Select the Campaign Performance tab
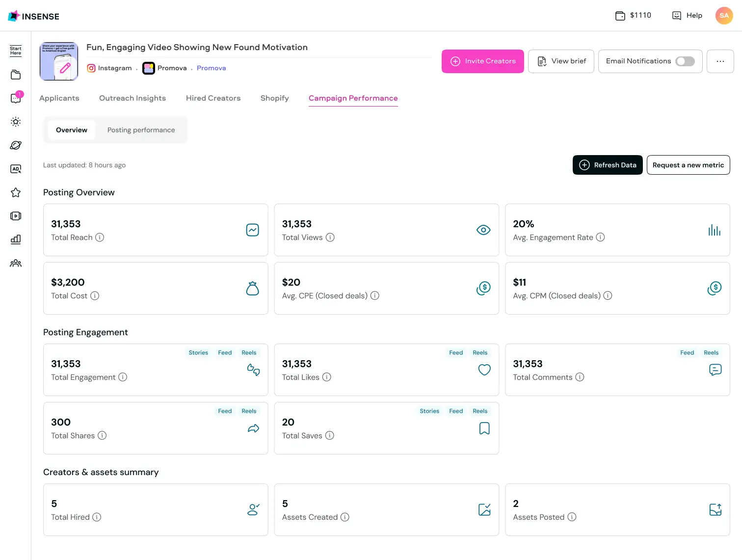The height and width of the screenshot is (560, 742). click(x=353, y=98)
